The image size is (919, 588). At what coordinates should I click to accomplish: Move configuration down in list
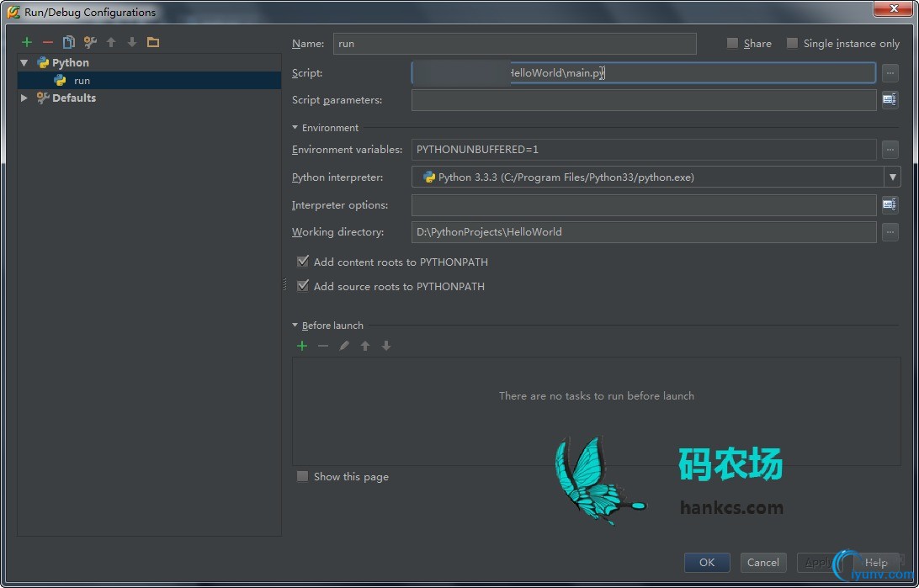tap(132, 42)
